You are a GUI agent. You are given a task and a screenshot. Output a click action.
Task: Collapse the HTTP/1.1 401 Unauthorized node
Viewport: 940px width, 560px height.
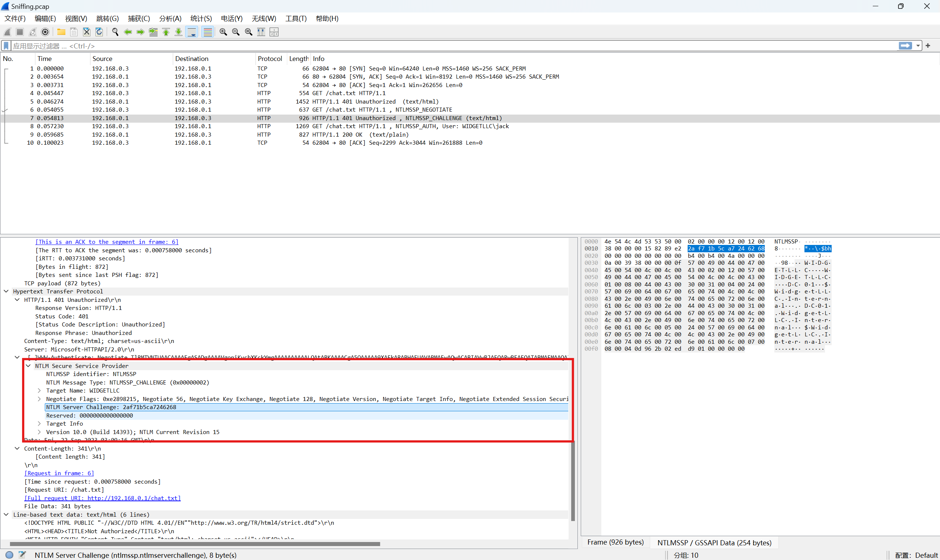17,300
